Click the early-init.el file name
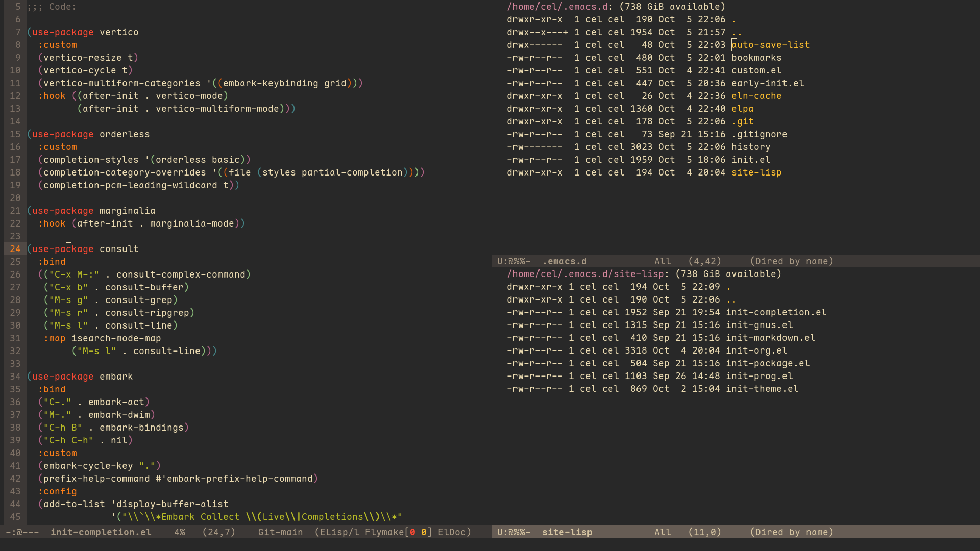Image resolution: width=980 pixels, height=551 pixels. point(768,83)
